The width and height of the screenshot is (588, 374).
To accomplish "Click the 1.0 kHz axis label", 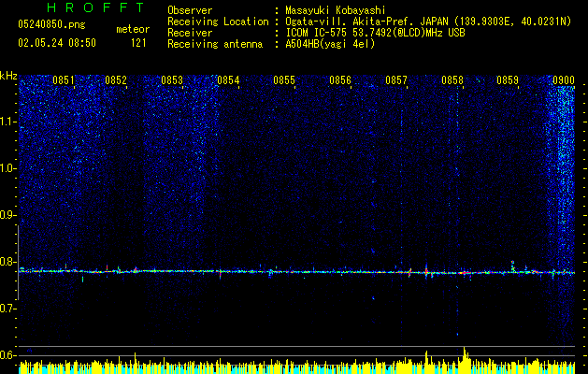I will point(8,168).
